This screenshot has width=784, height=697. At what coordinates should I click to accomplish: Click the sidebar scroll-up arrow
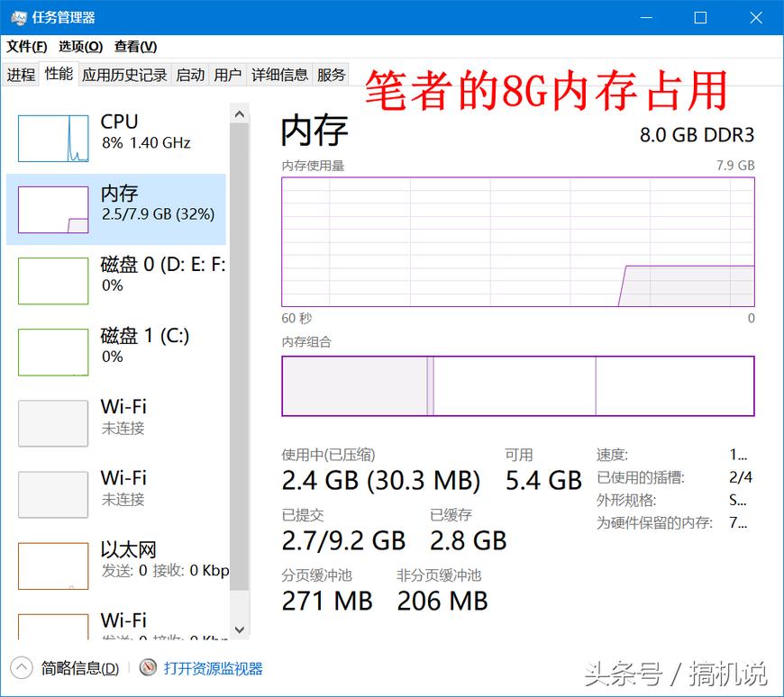(240, 113)
